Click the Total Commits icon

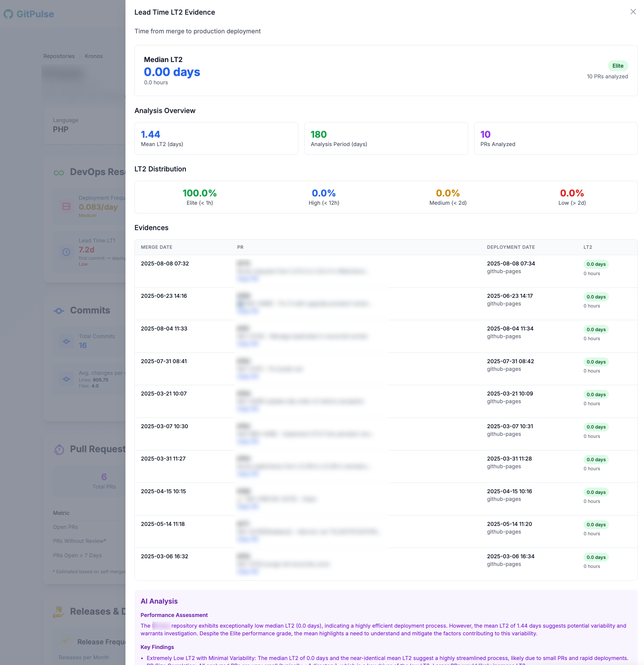click(66, 341)
